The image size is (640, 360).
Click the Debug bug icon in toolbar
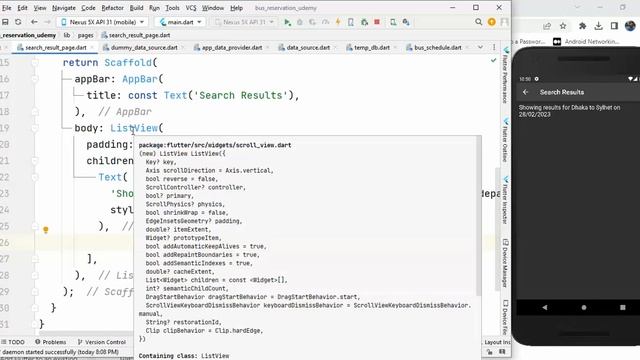click(x=300, y=22)
